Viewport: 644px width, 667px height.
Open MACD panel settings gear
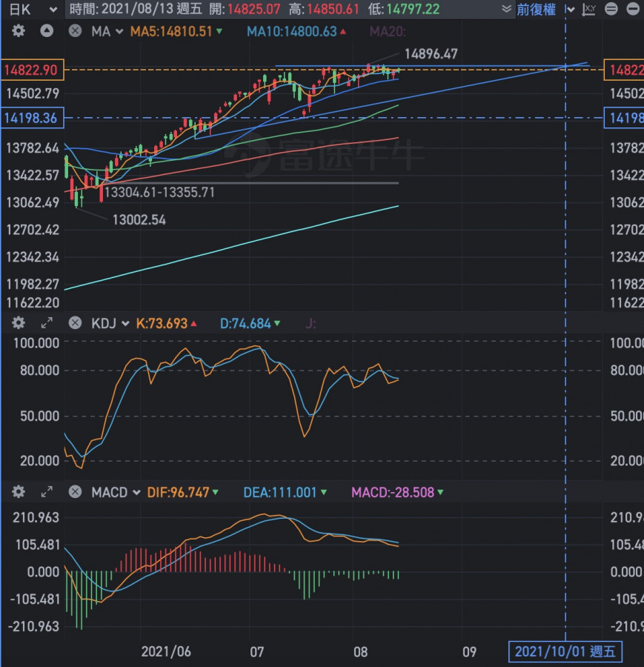click(x=19, y=492)
